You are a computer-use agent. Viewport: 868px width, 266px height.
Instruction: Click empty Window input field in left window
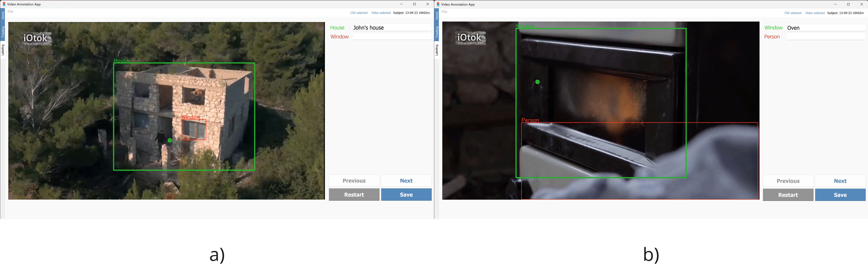(392, 36)
